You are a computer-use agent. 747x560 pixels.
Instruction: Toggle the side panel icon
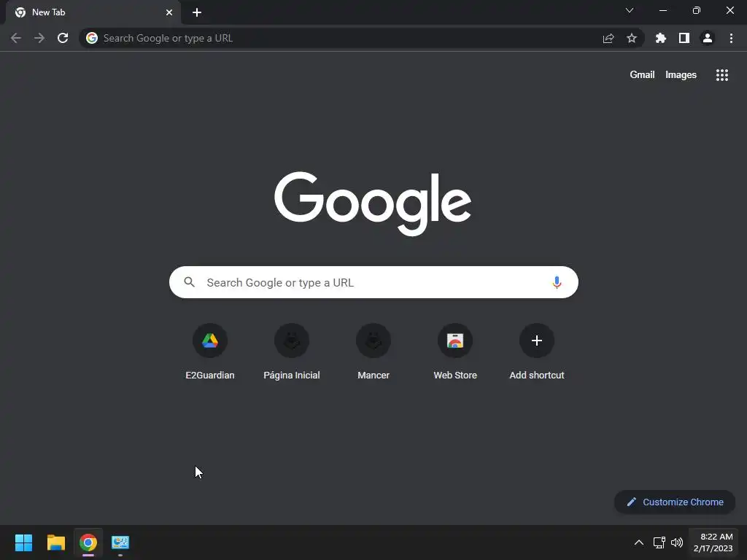point(684,38)
